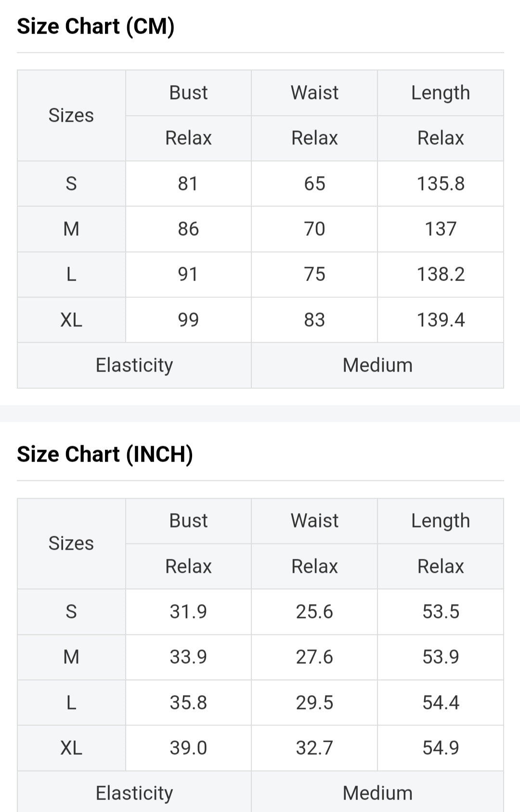Image resolution: width=520 pixels, height=812 pixels.
Task: Click the 27.6 waist value for size M
Action: point(314,657)
